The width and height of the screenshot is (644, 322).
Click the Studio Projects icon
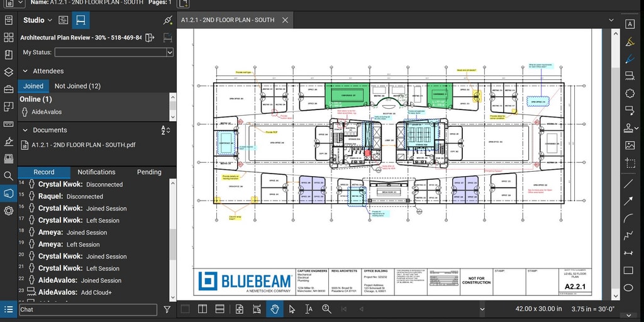[x=63, y=20]
